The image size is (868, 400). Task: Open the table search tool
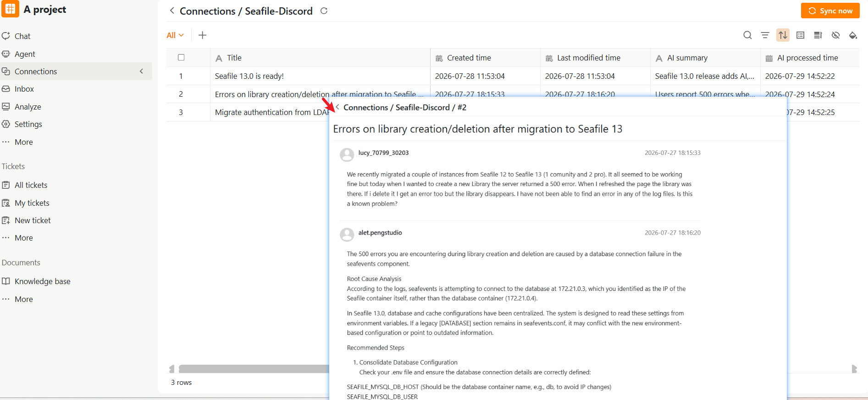pyautogui.click(x=747, y=35)
